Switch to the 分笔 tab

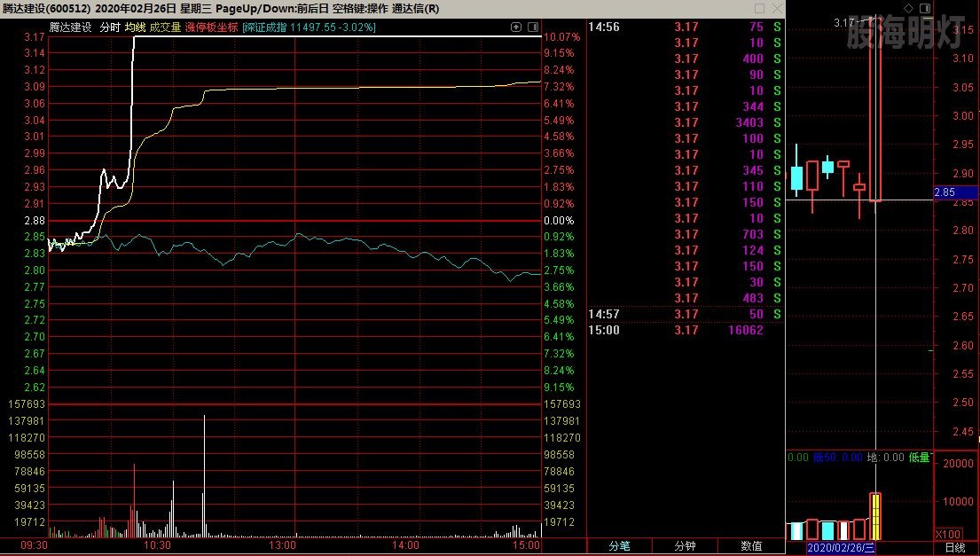[x=619, y=546]
